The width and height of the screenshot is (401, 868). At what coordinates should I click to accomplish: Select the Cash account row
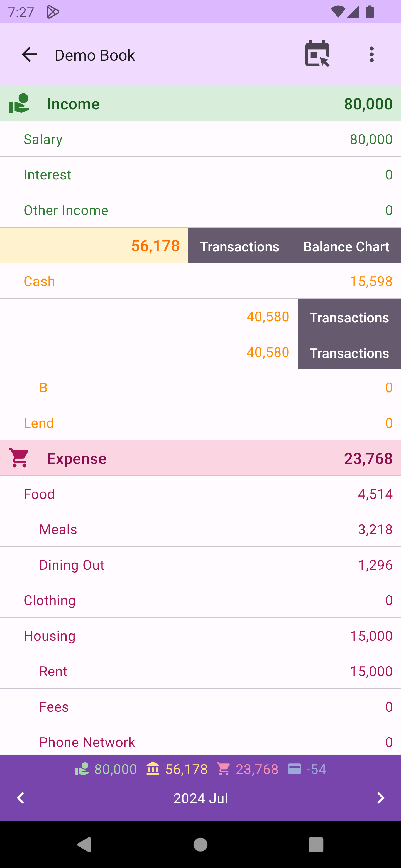pyautogui.click(x=200, y=281)
